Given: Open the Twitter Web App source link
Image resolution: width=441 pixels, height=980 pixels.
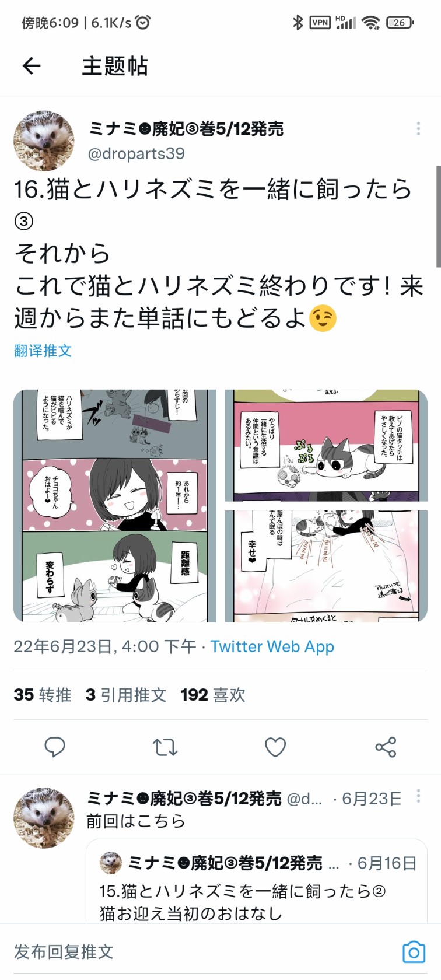Looking at the screenshot, I should click(272, 646).
